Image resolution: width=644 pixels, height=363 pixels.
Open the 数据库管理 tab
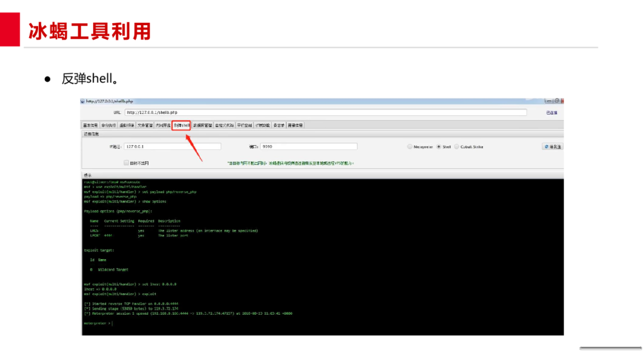(x=203, y=125)
